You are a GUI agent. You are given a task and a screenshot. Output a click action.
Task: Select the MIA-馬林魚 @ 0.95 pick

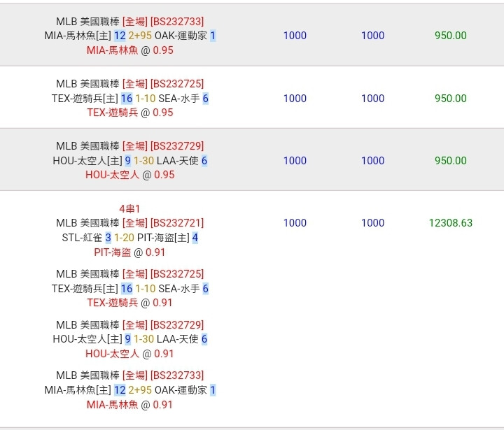129,50
